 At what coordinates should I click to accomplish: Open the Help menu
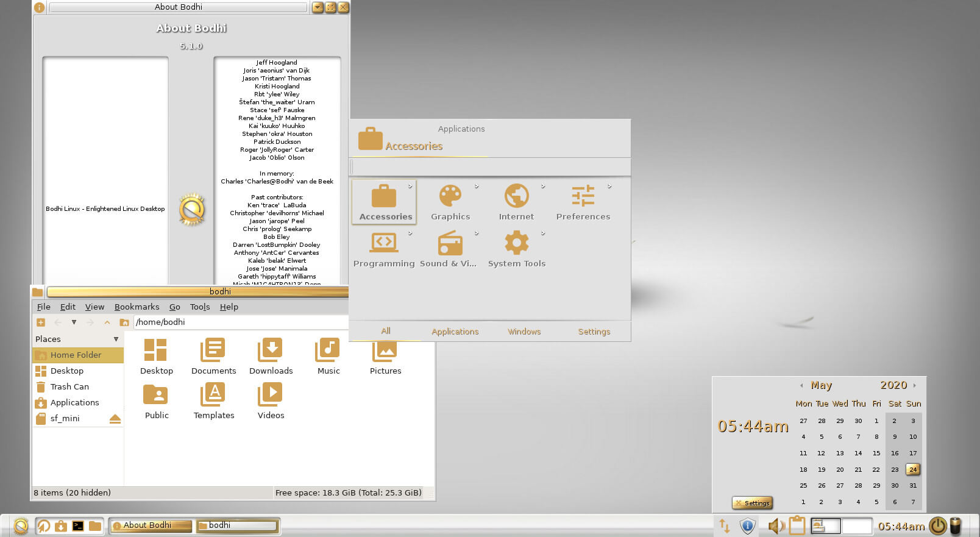tap(229, 307)
